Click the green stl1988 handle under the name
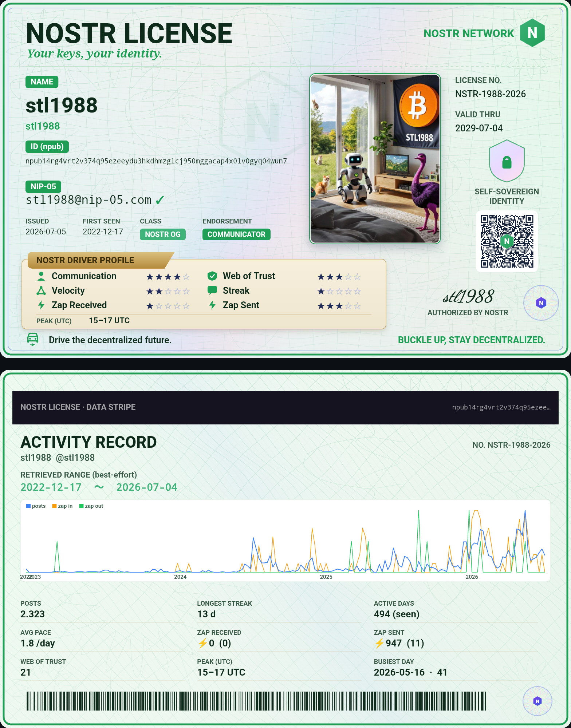 pos(43,126)
